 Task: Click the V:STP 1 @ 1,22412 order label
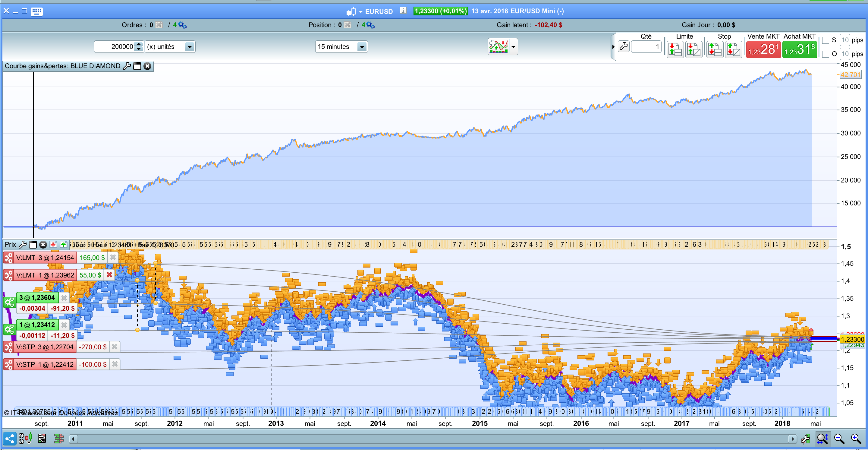coord(45,364)
